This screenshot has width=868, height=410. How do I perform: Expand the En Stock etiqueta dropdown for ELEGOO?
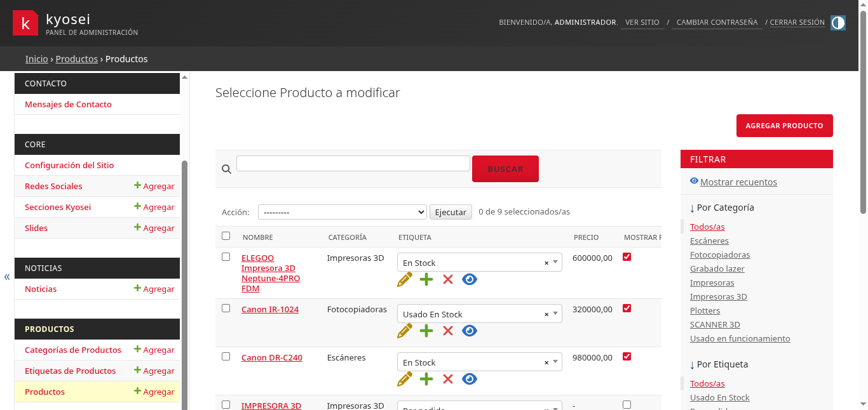(556, 261)
